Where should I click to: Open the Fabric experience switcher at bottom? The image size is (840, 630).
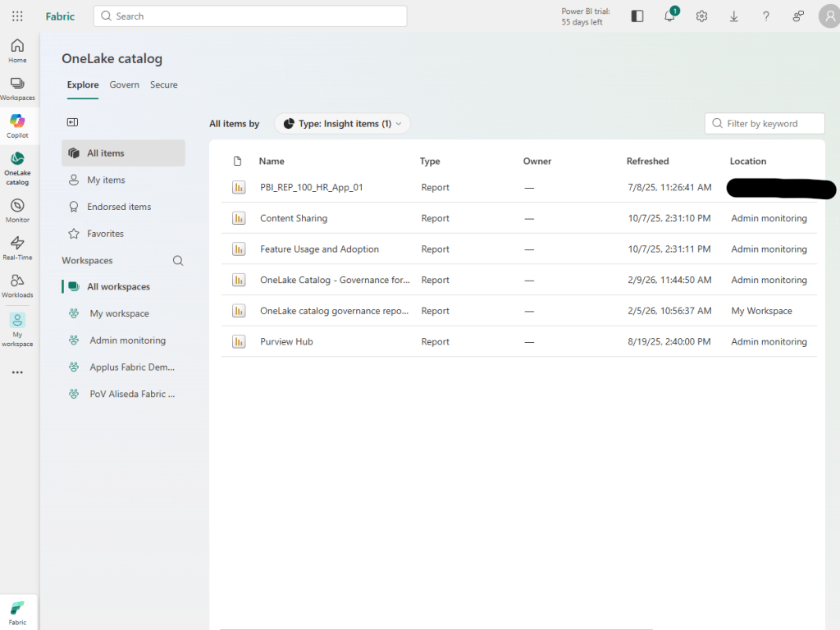[x=17, y=612]
